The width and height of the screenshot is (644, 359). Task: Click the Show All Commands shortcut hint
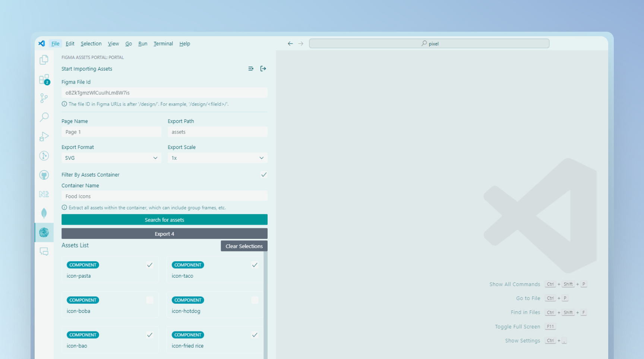tap(538, 284)
